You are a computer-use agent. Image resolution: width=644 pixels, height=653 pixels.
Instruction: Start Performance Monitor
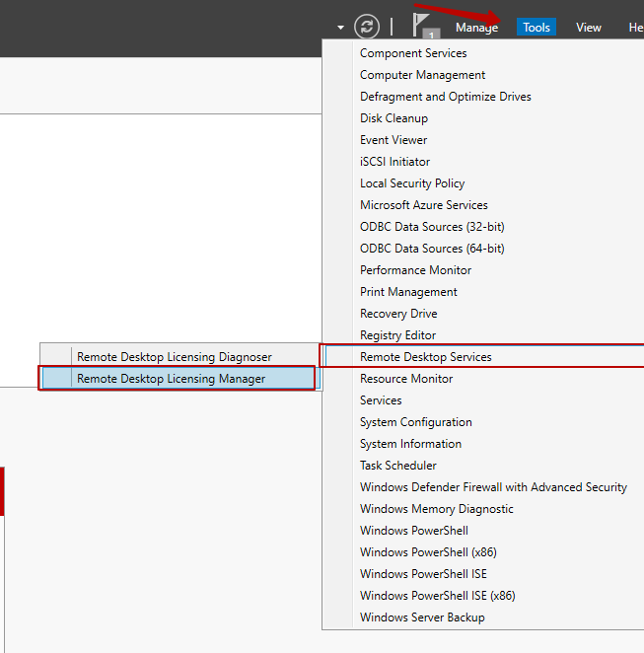point(415,270)
